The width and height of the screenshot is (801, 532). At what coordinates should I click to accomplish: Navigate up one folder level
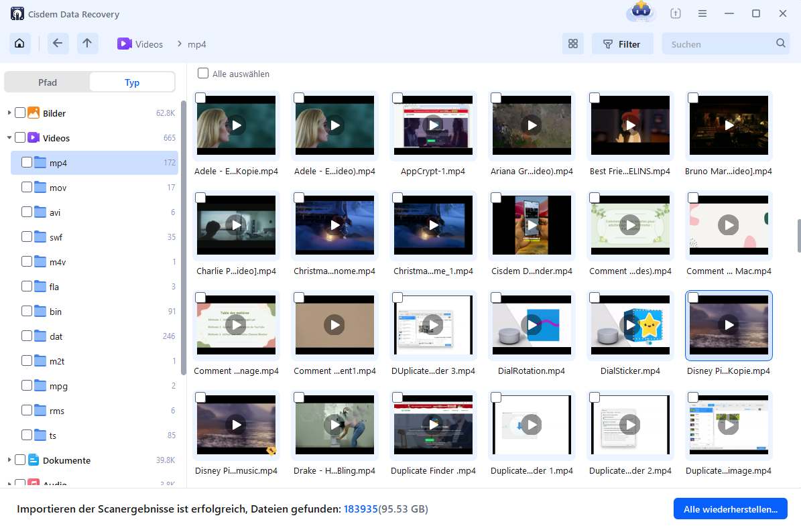87,44
